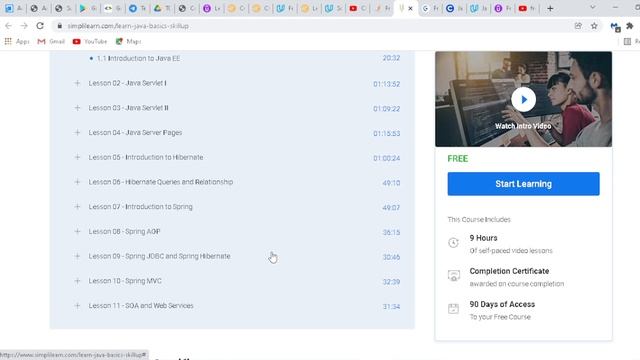640x360 pixels.
Task: Click Lesson 05 duration 01:00:24
Action: pos(387,158)
